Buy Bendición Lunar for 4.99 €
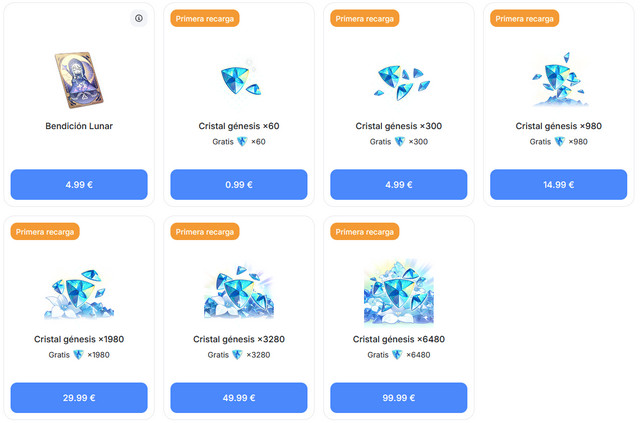Image resolution: width=640 pixels, height=423 pixels. [79, 184]
